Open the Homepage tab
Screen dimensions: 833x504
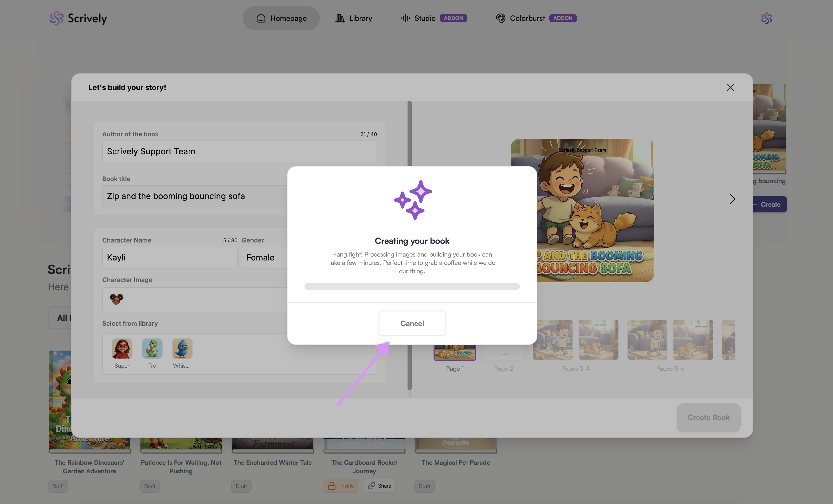tap(281, 18)
